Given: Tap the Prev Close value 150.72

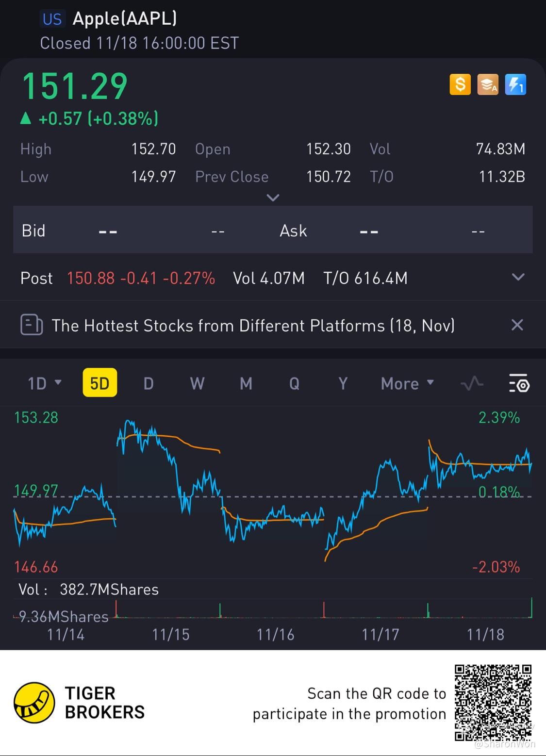Looking at the screenshot, I should [x=328, y=177].
